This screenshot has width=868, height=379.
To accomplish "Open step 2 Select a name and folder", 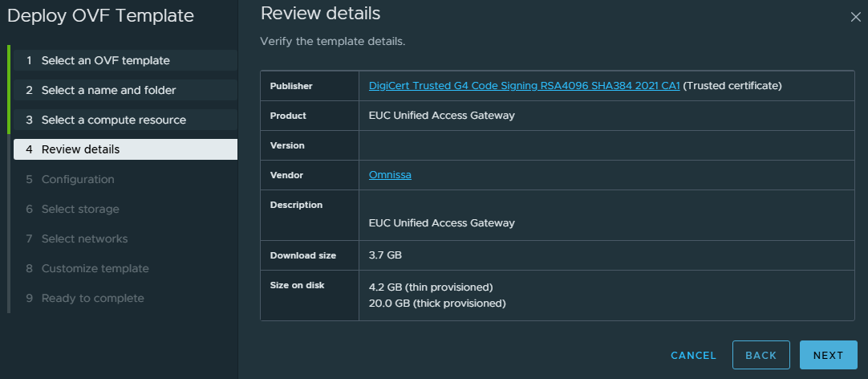I will (x=109, y=90).
